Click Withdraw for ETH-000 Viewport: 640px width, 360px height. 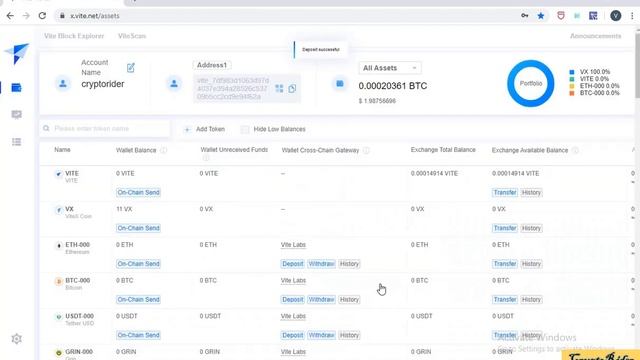click(321, 264)
